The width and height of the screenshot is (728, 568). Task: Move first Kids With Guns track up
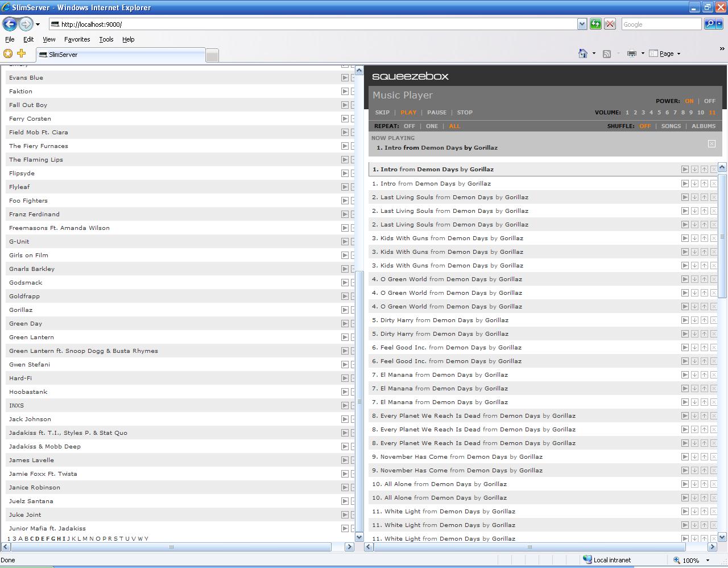tap(704, 238)
